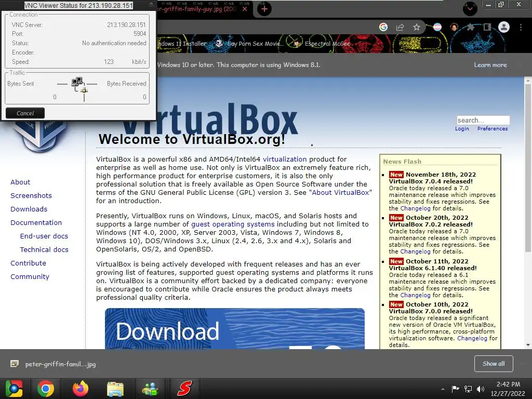Open the tab search dropdown arrow
This screenshot has height=399, width=532.
(470, 8)
